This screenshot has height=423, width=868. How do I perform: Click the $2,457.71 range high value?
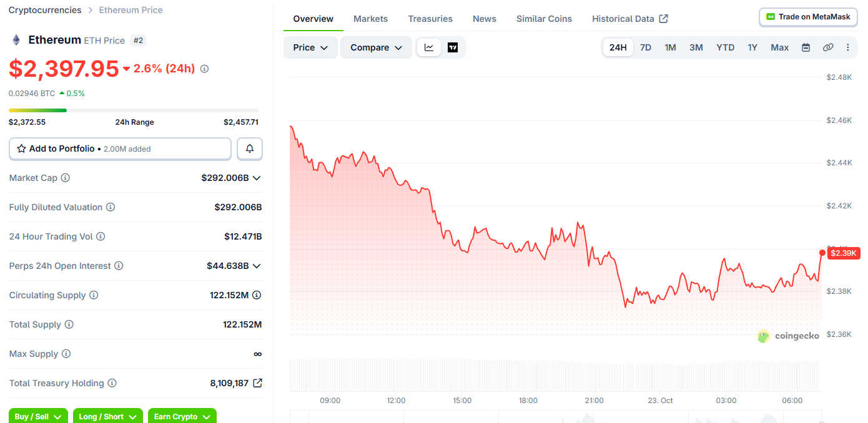(241, 122)
